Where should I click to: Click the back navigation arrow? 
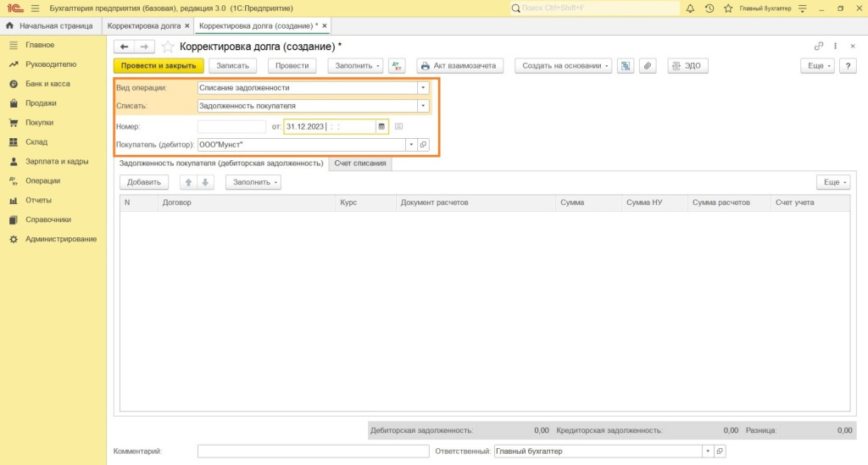tap(125, 47)
